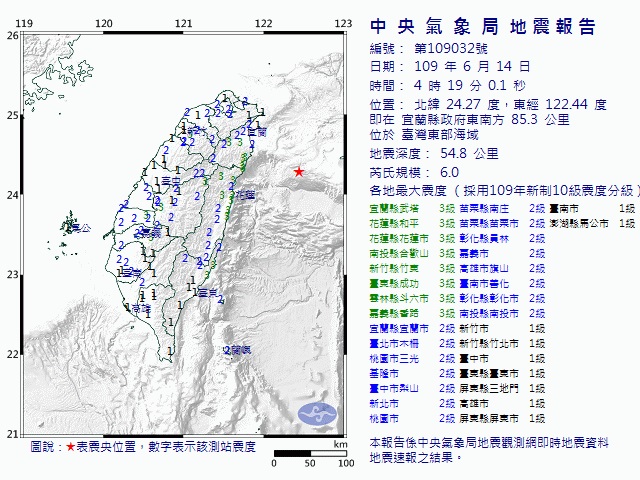
Task: Click the intensity entry 臺南市善化
Action: pyautogui.click(x=484, y=284)
